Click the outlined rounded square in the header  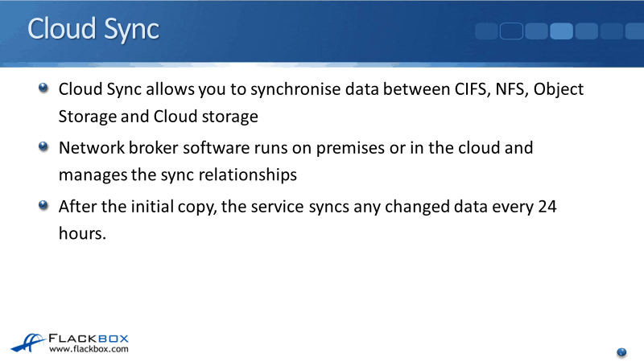coord(512,31)
